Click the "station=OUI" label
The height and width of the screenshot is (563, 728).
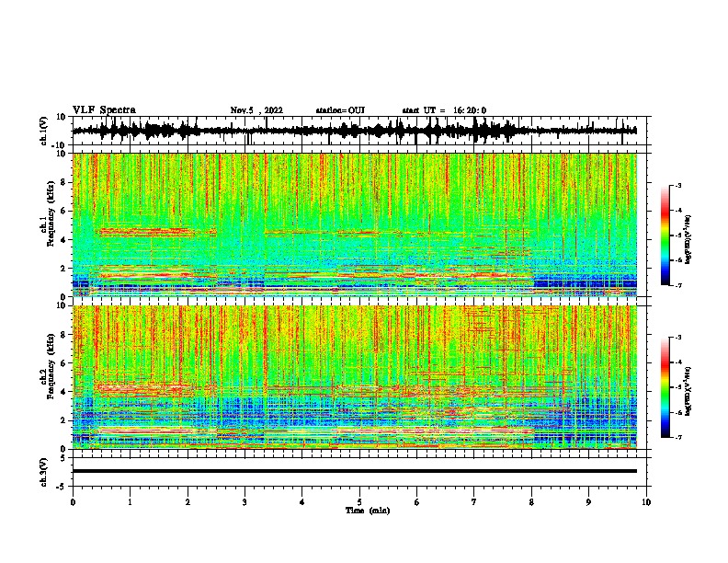click(x=340, y=110)
